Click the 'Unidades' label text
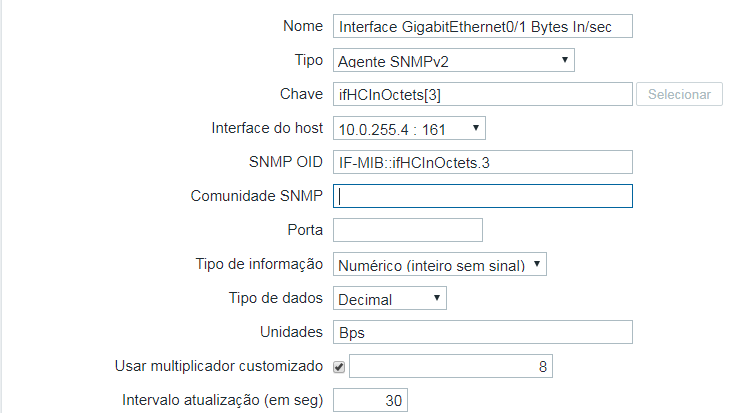Screen dimensions: 732x413 (x=290, y=332)
